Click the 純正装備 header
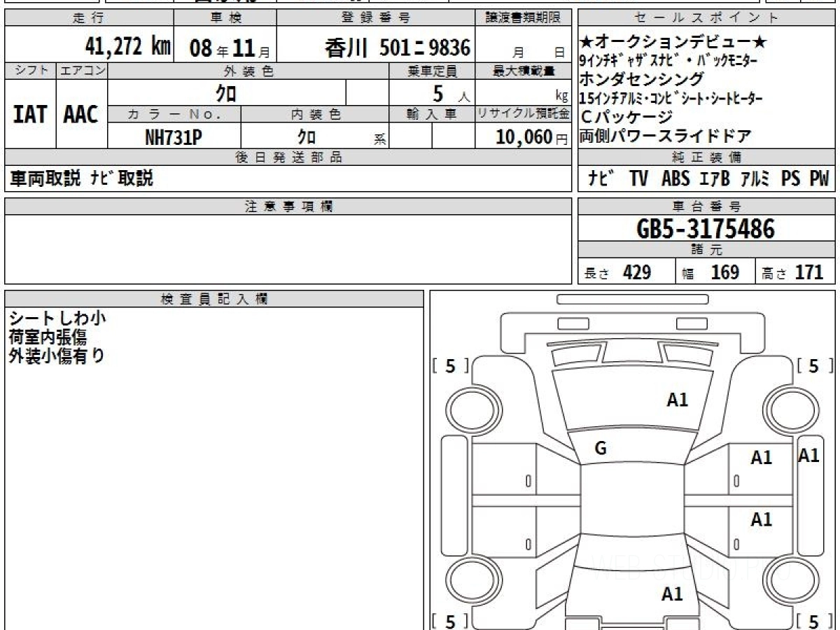The image size is (840, 630). [706, 157]
